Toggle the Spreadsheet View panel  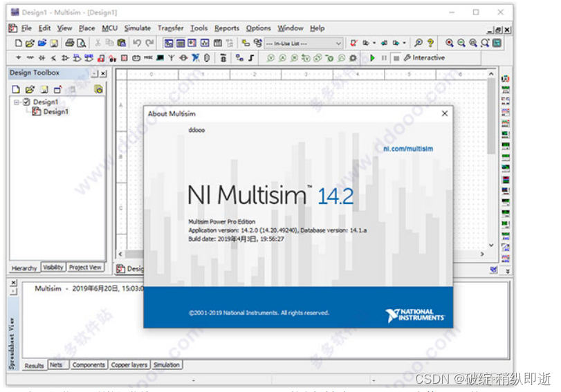[181, 44]
